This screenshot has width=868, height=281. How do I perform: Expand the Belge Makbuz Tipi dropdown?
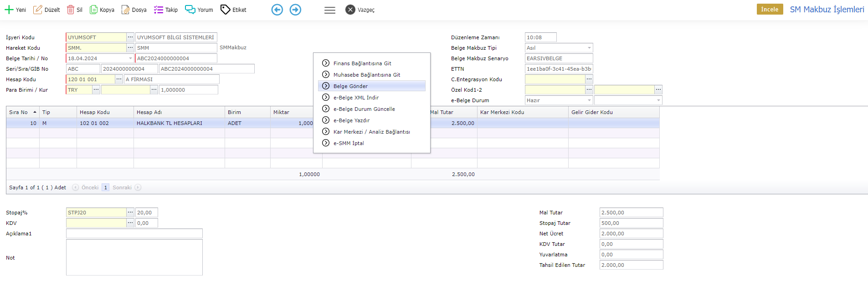pyautogui.click(x=589, y=48)
